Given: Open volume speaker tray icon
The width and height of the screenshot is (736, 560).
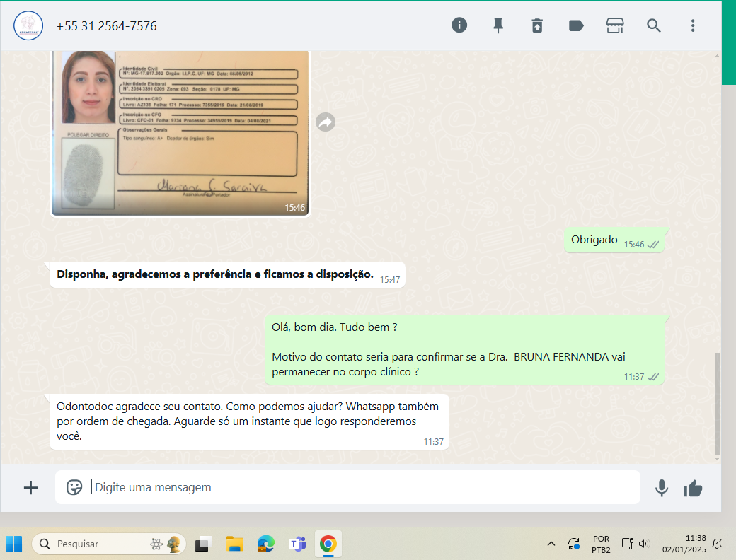Looking at the screenshot, I should pos(643,544).
